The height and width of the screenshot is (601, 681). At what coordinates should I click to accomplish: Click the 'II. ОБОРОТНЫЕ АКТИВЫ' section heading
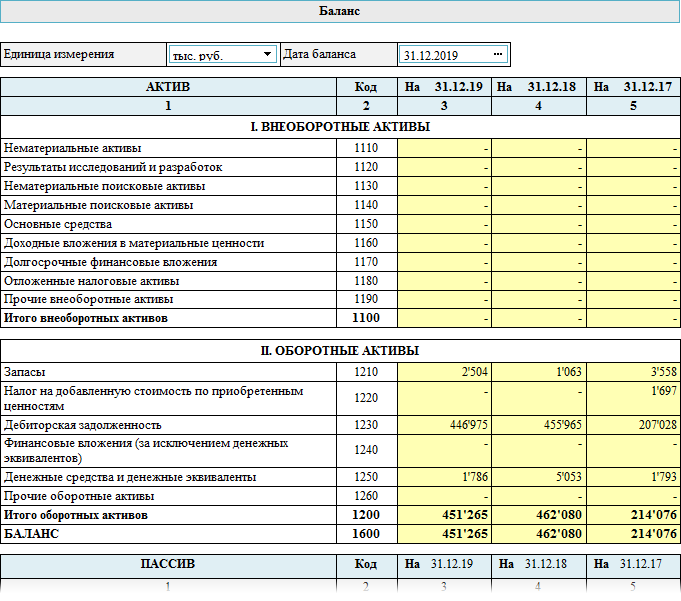(340, 351)
